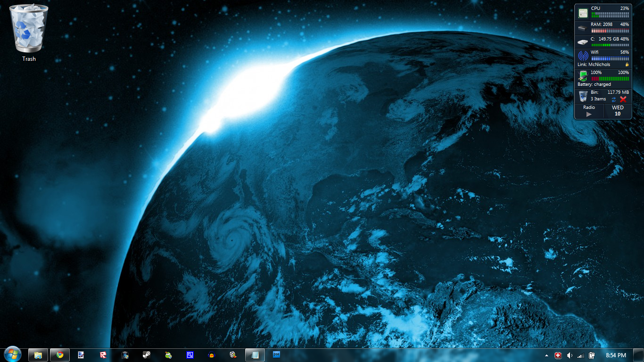644x362 pixels.
Task: Click the wireless signal bars tray icon
Action: [580, 355]
